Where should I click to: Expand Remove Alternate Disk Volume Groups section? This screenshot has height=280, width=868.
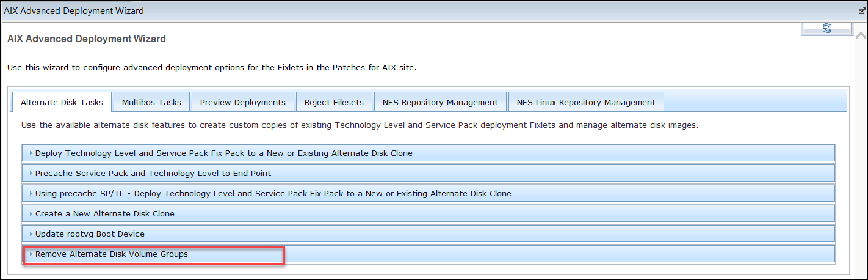click(429, 254)
